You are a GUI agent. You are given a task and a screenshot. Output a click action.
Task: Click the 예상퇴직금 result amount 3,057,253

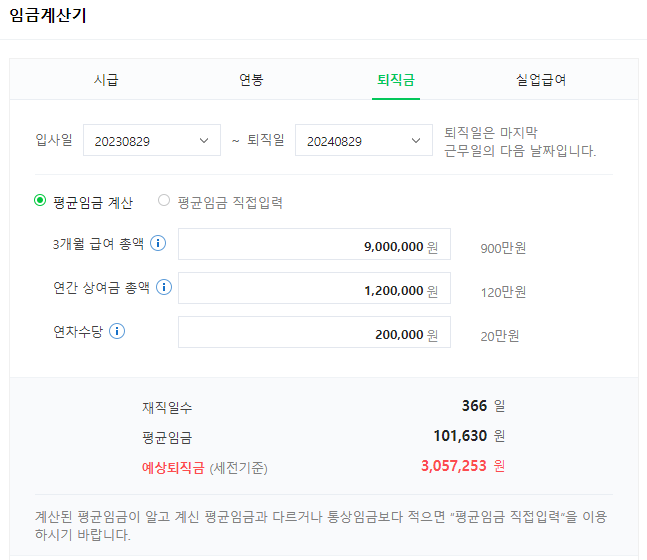pyautogui.click(x=454, y=466)
